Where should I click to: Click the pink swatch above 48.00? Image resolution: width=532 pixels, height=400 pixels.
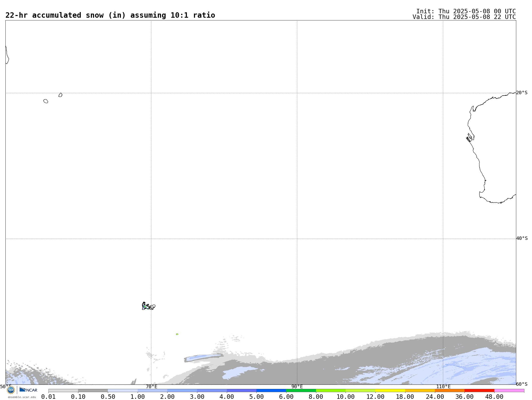click(x=509, y=390)
